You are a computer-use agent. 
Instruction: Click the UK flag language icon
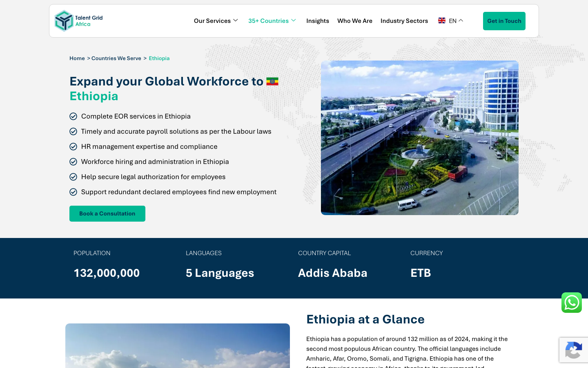point(442,20)
